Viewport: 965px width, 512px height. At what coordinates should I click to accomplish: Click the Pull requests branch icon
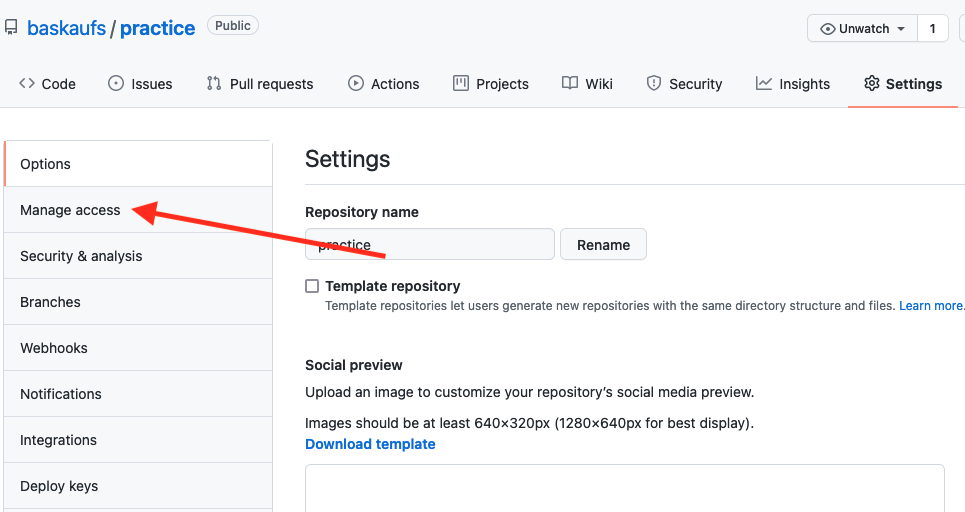click(214, 83)
